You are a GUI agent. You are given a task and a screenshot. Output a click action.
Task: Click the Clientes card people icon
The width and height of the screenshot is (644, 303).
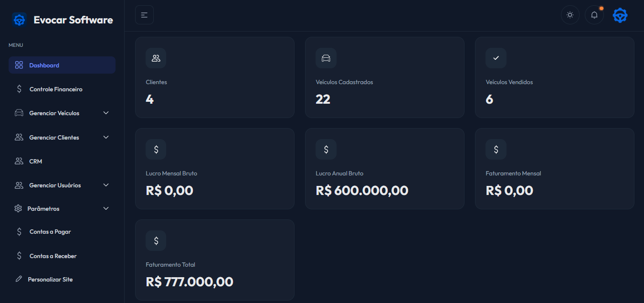(x=156, y=58)
